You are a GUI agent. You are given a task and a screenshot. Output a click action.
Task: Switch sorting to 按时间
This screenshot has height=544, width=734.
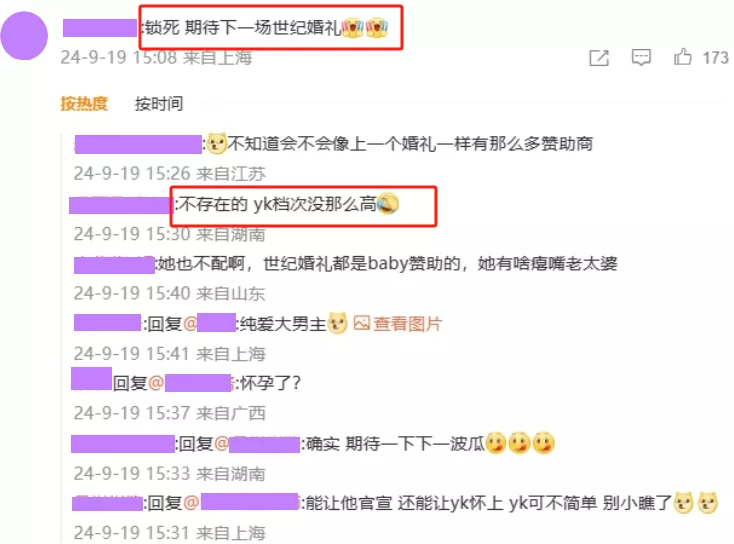coord(159,103)
